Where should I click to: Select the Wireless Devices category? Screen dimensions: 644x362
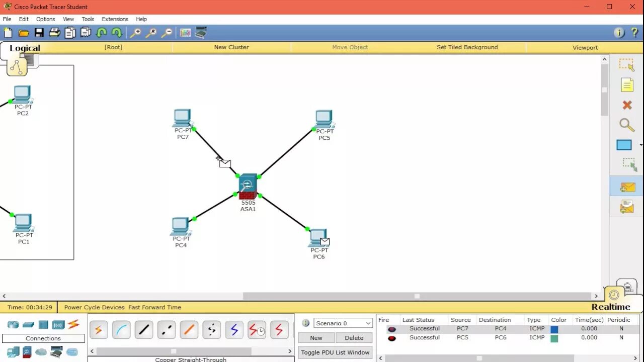pos(58,325)
